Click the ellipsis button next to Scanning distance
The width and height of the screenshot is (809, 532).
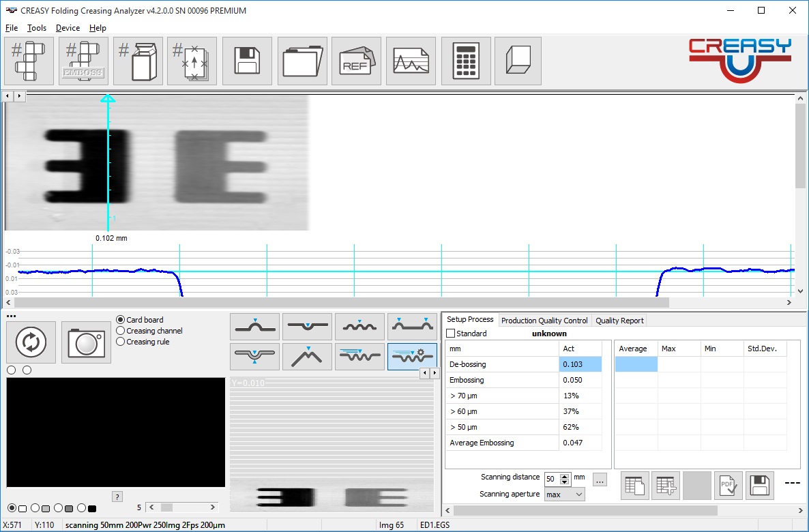click(600, 480)
